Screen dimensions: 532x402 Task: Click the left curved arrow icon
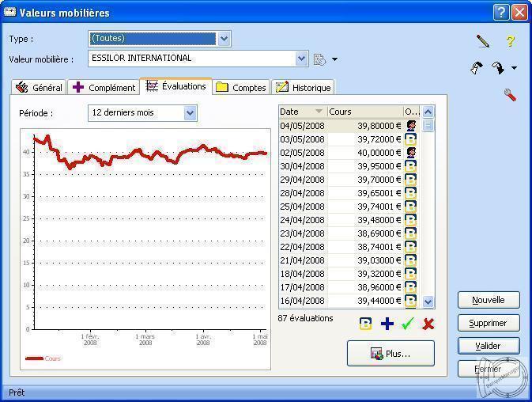477,69
